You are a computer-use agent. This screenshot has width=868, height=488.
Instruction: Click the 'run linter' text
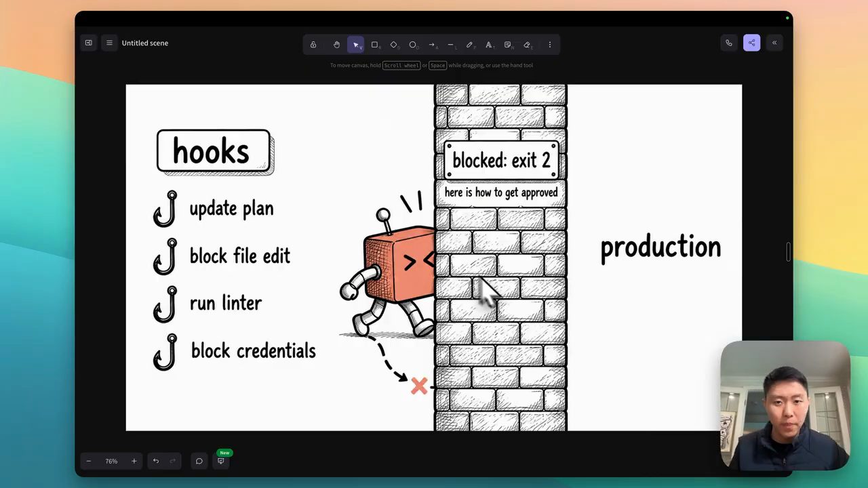(226, 303)
